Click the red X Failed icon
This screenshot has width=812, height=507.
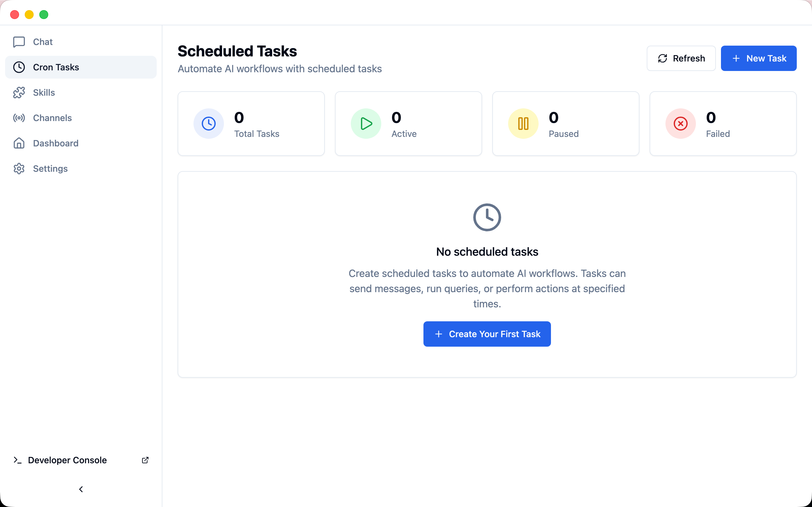pos(680,123)
